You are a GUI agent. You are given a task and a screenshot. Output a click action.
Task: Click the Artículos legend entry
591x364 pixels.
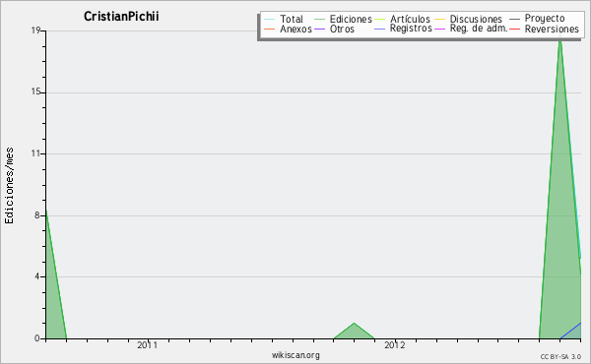coord(402,19)
